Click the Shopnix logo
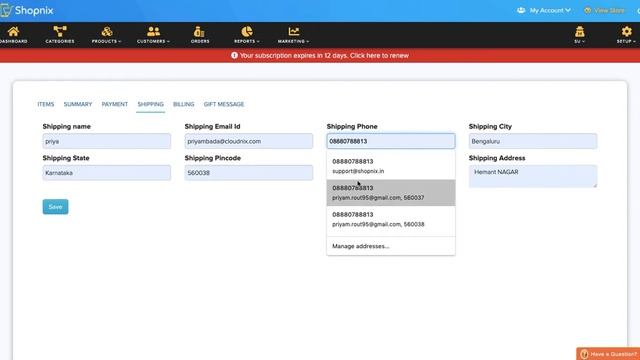The image size is (640, 360). tap(27, 10)
